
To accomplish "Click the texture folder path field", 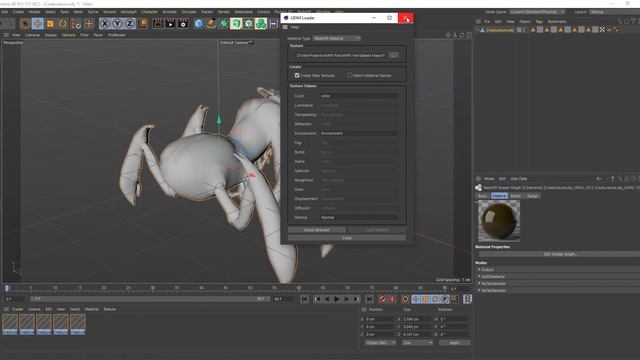I will [x=340, y=55].
